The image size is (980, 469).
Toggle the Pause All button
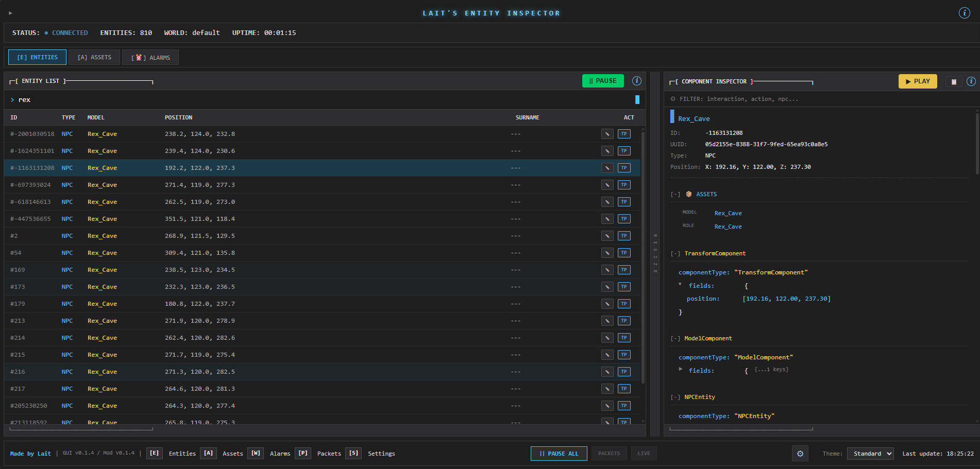tap(559, 454)
